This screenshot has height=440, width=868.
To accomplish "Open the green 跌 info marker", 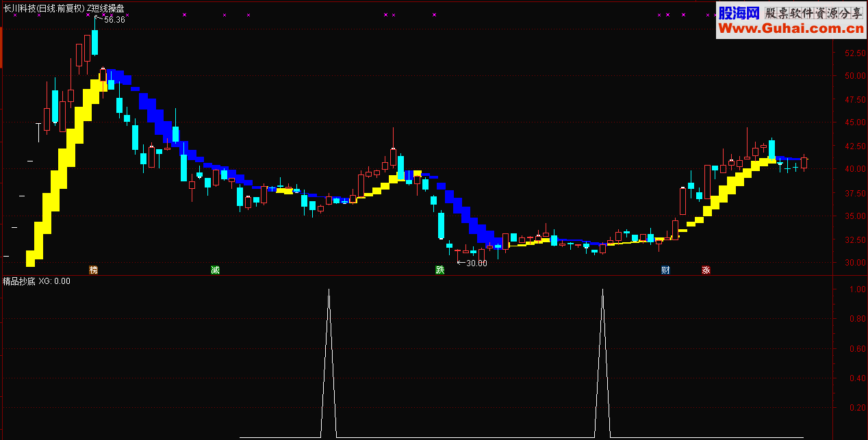I will tap(439, 270).
